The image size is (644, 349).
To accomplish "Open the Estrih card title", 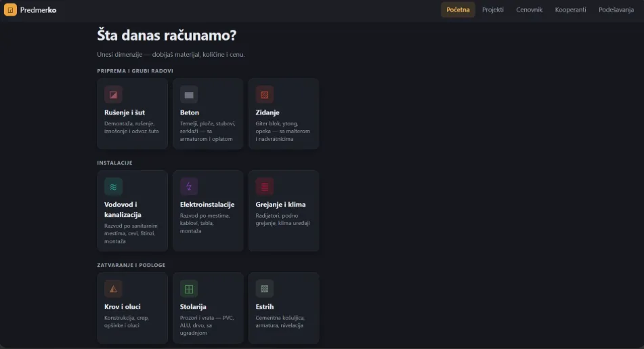I will coord(265,307).
